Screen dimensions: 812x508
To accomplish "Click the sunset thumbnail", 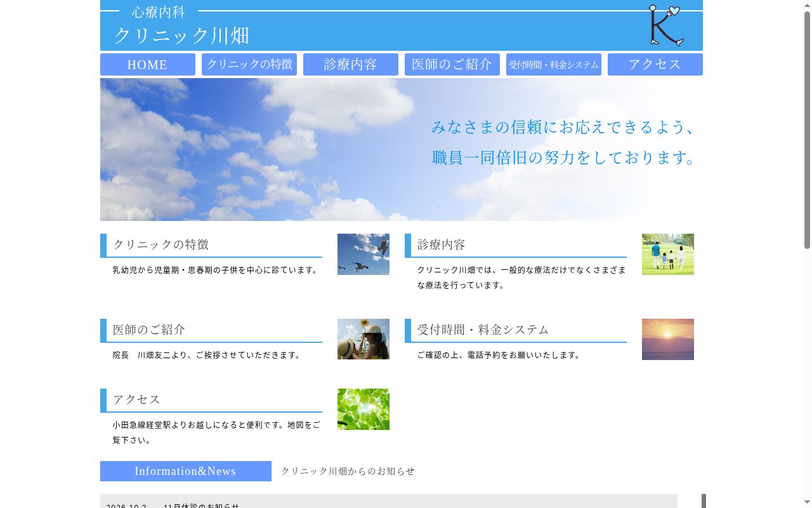I will 668,339.
